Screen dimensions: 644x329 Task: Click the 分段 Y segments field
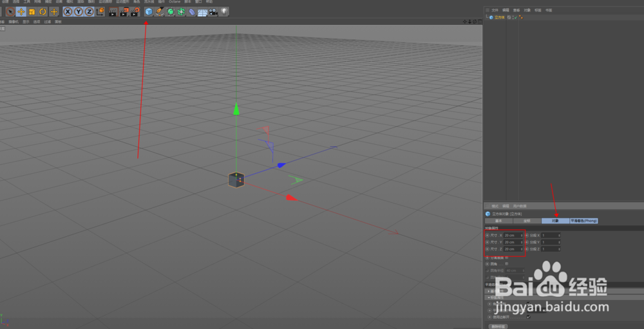point(551,242)
